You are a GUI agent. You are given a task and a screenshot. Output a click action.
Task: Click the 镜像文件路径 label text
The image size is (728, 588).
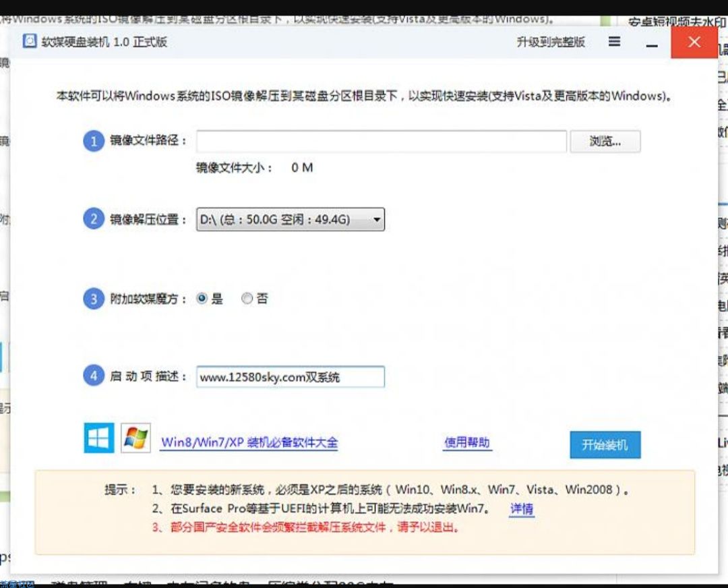(148, 140)
